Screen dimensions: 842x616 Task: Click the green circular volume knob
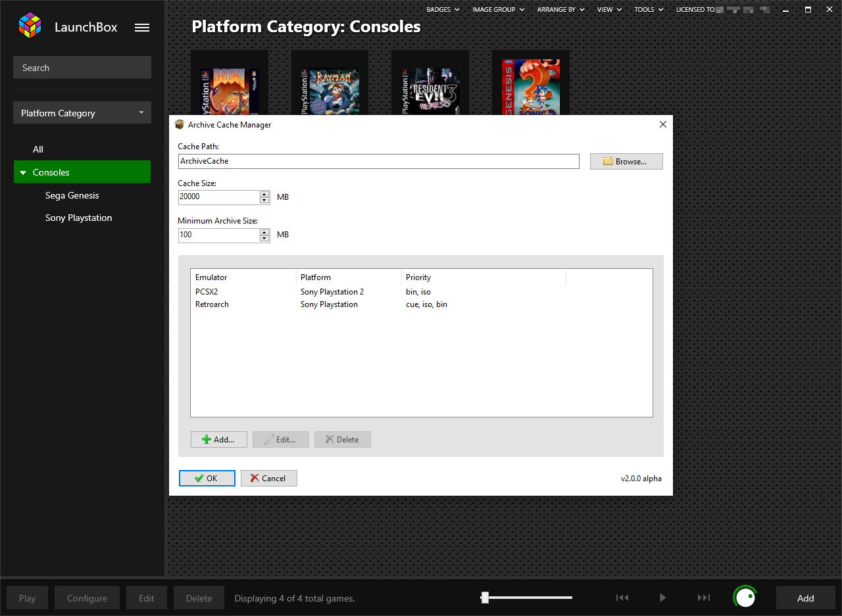745,598
